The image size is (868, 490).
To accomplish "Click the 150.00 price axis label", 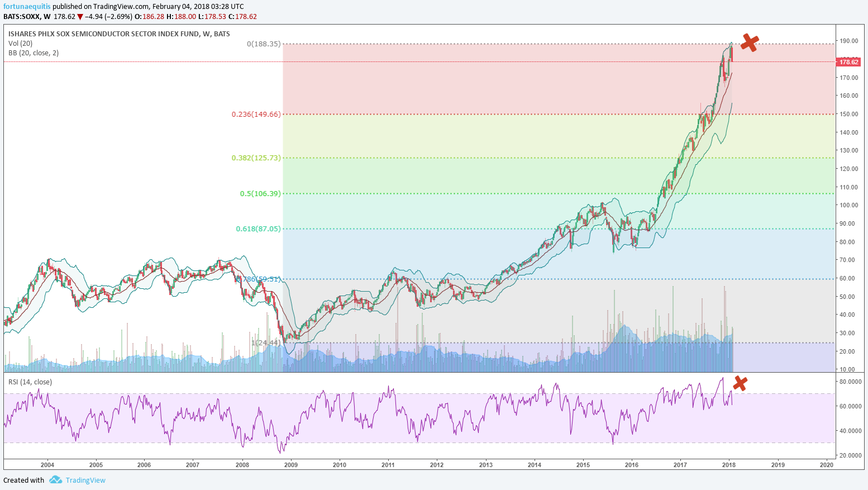I will coord(849,114).
